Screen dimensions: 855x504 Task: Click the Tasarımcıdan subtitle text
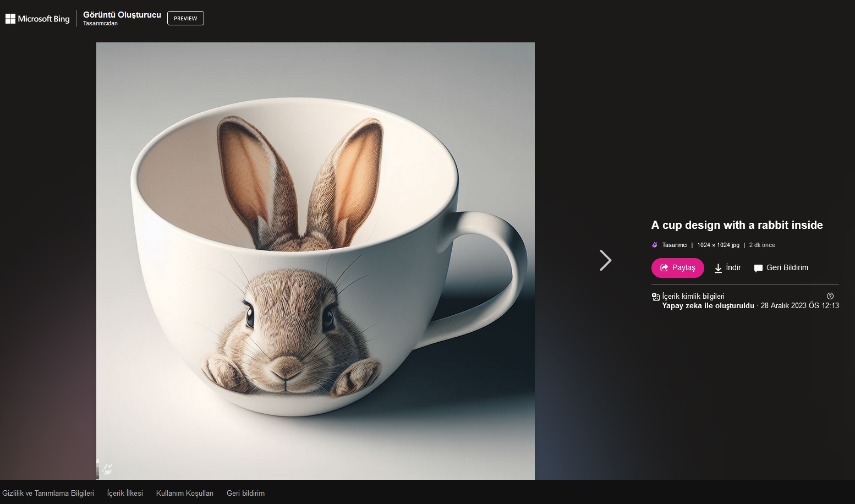click(100, 24)
